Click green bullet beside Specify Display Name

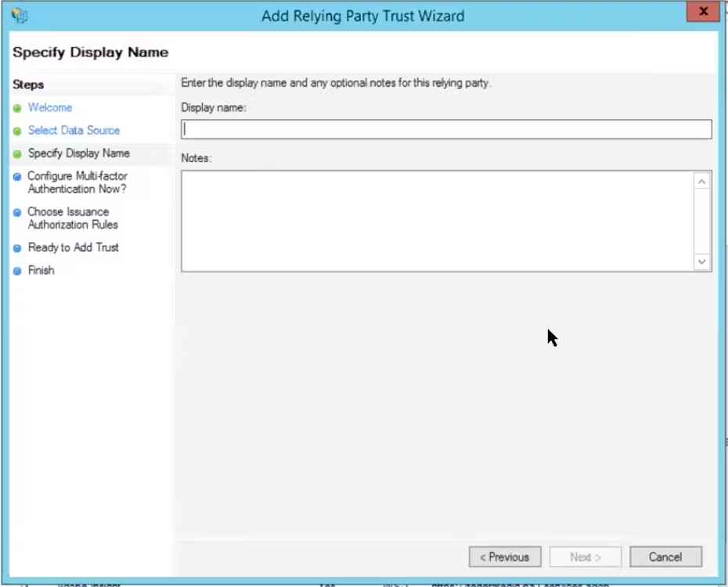click(x=17, y=153)
